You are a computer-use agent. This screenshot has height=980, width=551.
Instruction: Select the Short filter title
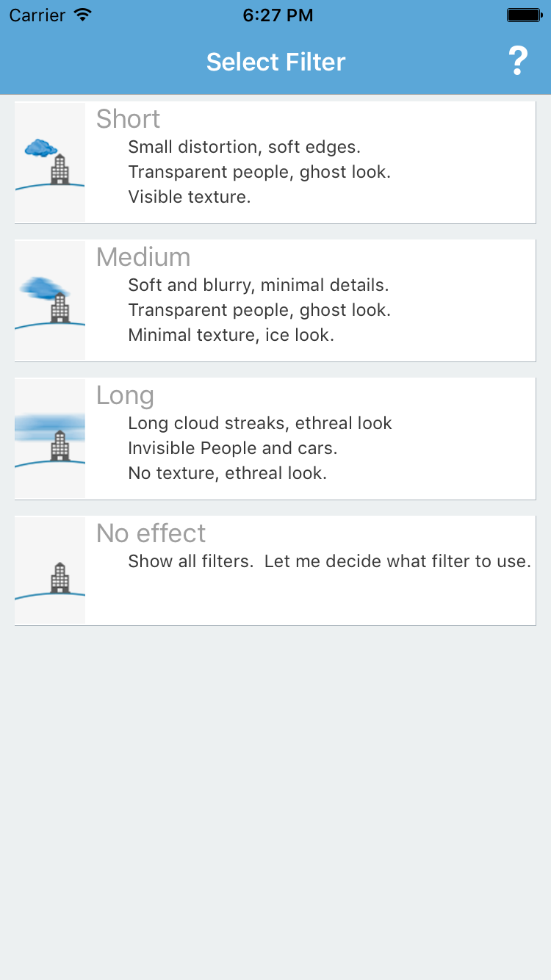tap(128, 119)
